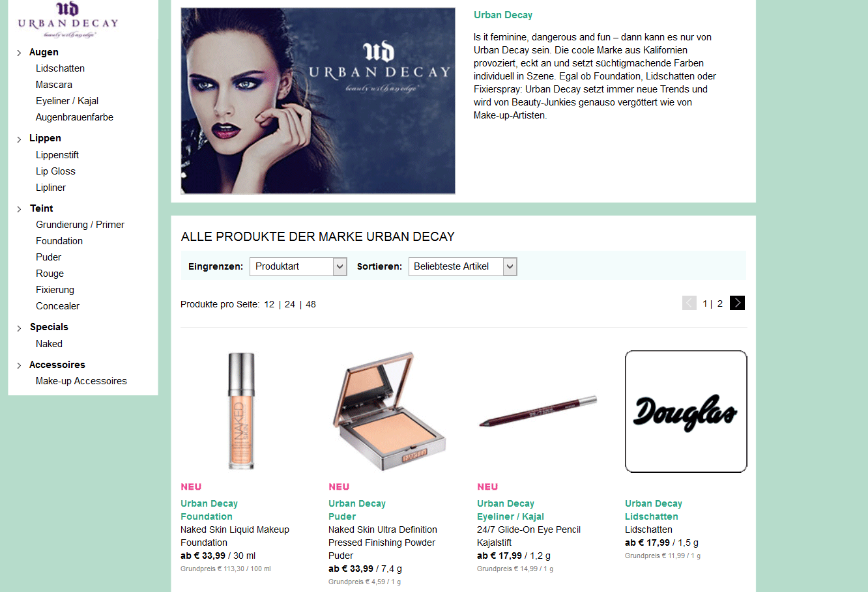Click the greyed previous page arrow
This screenshot has height=592, width=868.
689,303
